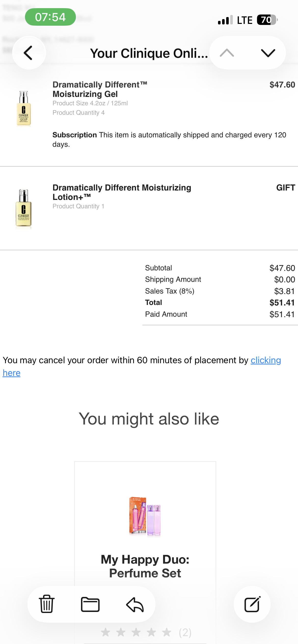The width and height of the screenshot is (298, 644).
Task: Compose a new message
Action: (x=252, y=604)
